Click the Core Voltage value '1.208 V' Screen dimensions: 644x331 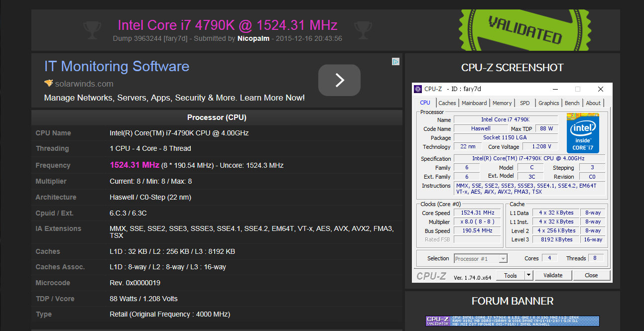point(540,146)
